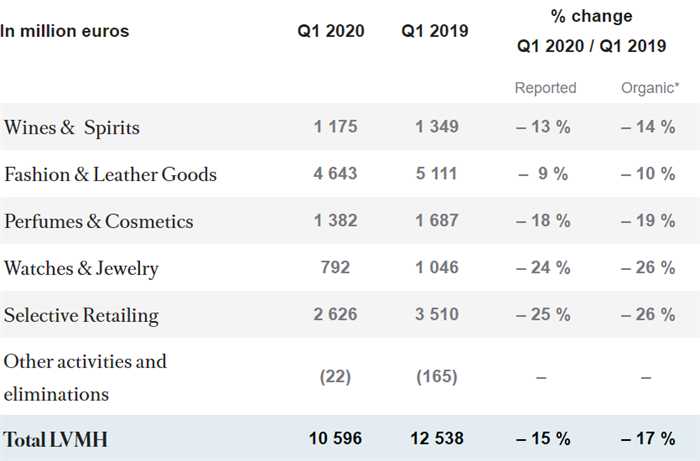Viewport: 700px width, 461px height.
Task: Click the Total LVMH row label
Action: click(57, 439)
